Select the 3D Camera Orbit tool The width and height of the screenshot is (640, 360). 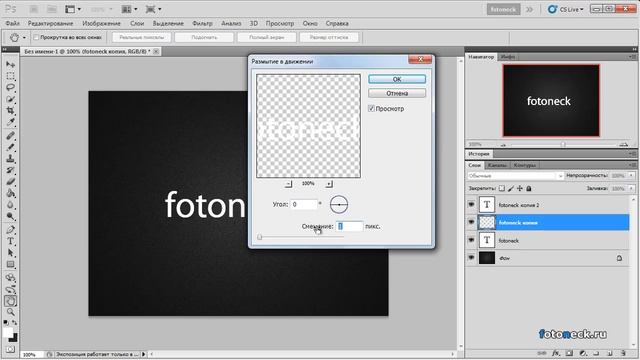click(x=10, y=289)
